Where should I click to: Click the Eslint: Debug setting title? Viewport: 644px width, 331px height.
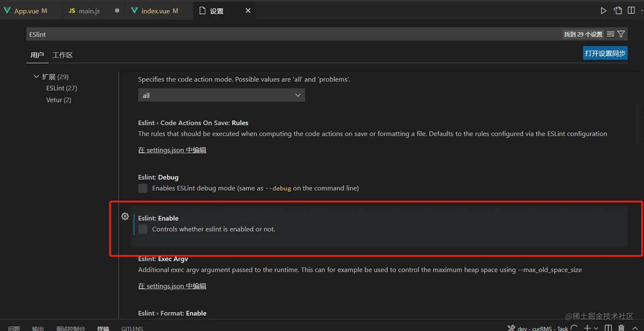158,177
